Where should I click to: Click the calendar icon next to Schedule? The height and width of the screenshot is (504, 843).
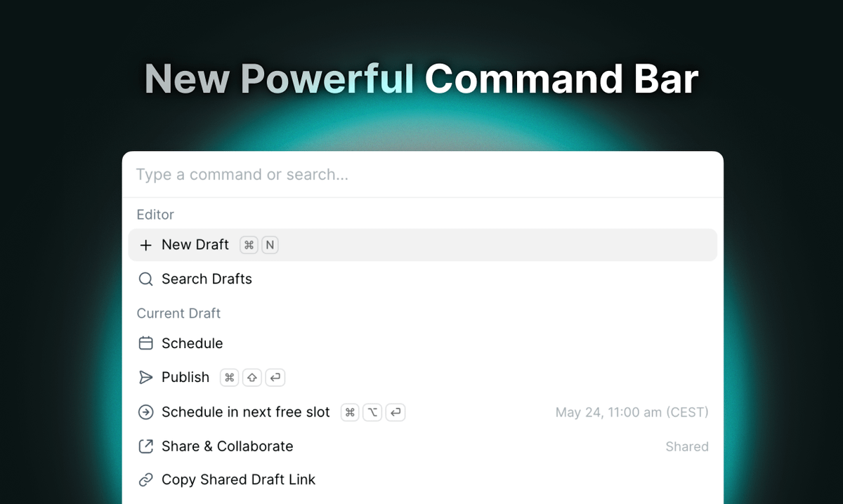(x=145, y=343)
